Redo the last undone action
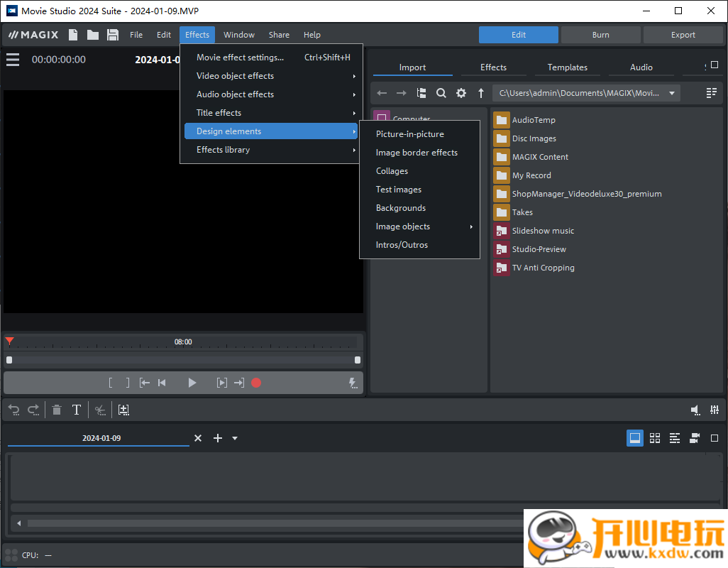The width and height of the screenshot is (728, 568). pyautogui.click(x=33, y=410)
